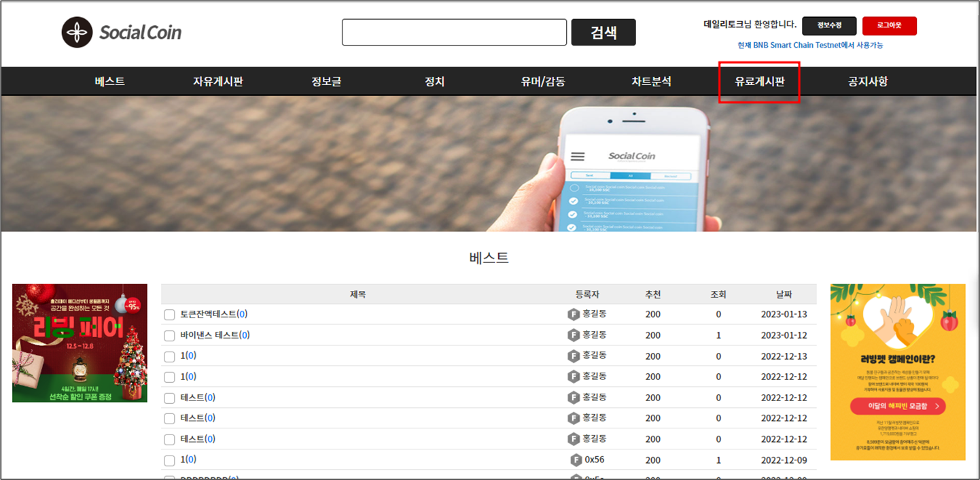Click the 등록자 column header
The width and height of the screenshot is (980, 480).
(x=587, y=294)
